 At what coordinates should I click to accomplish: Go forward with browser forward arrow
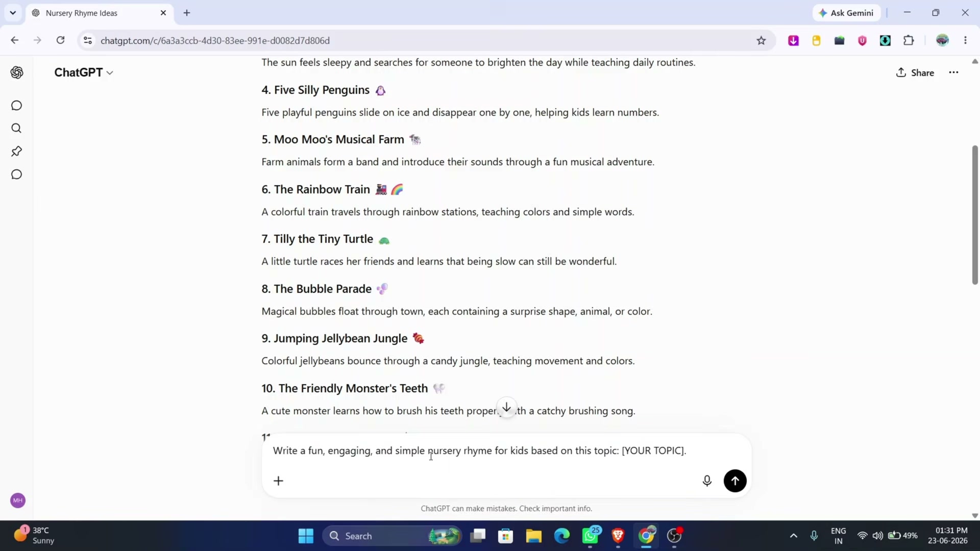coord(37,40)
